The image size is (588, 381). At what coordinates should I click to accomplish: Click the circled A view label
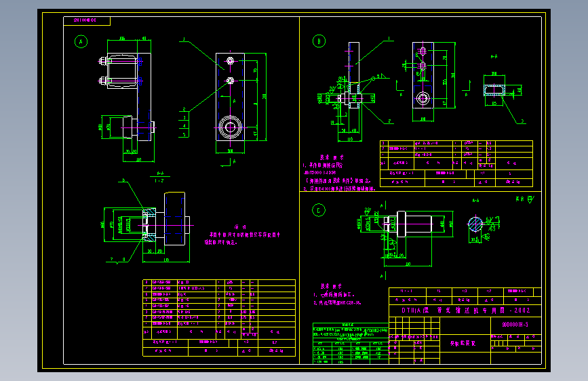click(x=81, y=41)
